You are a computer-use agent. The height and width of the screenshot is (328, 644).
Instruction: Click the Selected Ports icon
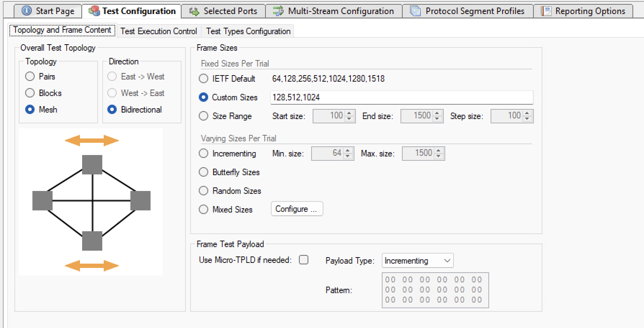194,12
